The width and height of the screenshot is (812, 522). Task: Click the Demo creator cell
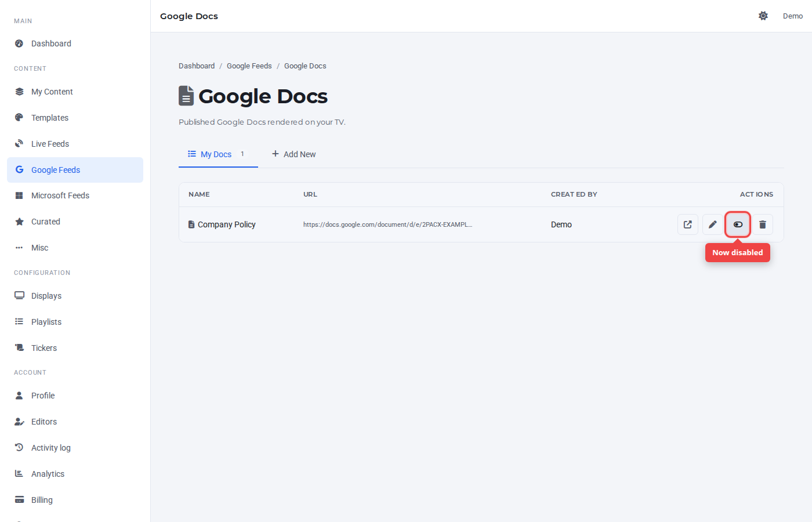(561, 224)
